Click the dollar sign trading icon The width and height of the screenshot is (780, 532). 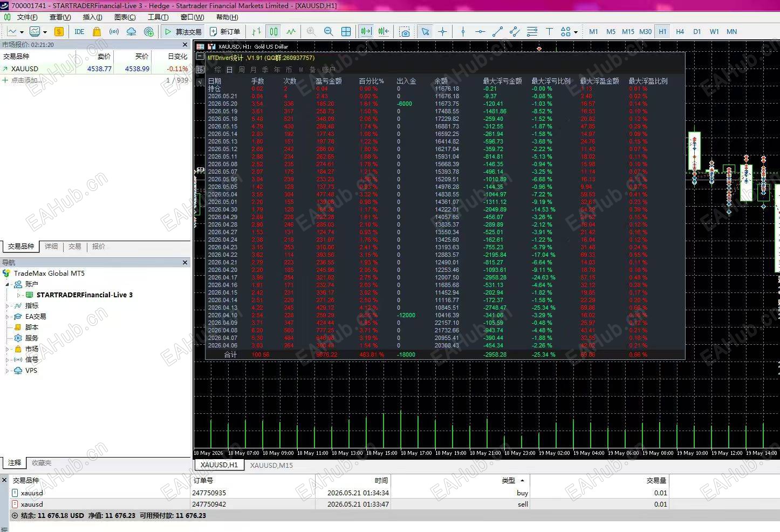(x=59, y=32)
